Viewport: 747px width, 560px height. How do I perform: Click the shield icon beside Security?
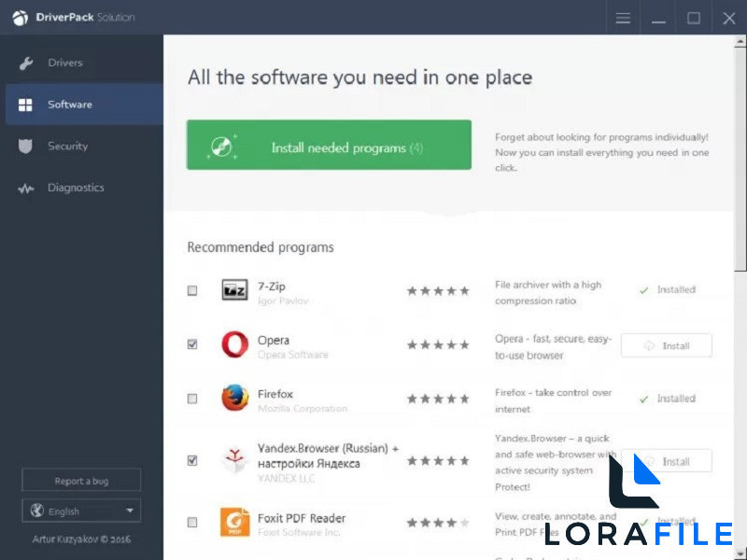pyautogui.click(x=25, y=147)
